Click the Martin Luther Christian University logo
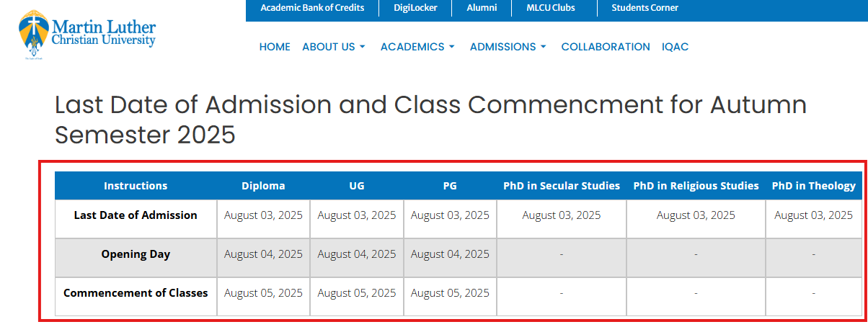Image resolution: width=868 pixels, height=327 pixels. coord(88,35)
